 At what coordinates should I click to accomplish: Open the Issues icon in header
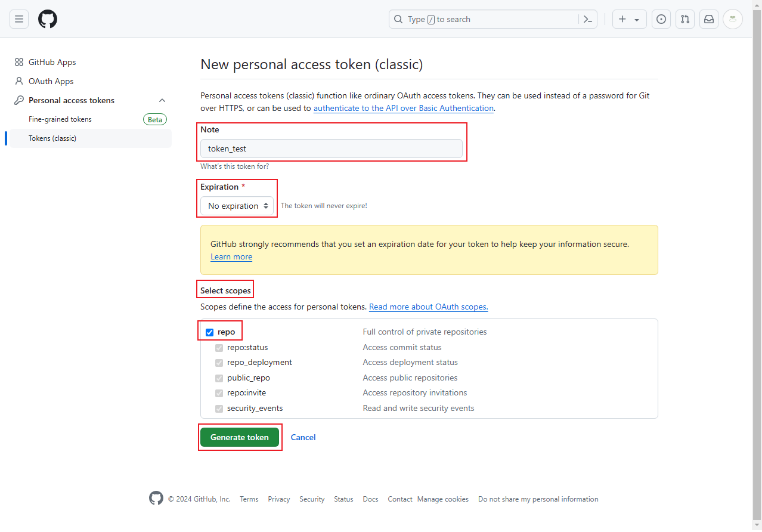[x=661, y=19]
